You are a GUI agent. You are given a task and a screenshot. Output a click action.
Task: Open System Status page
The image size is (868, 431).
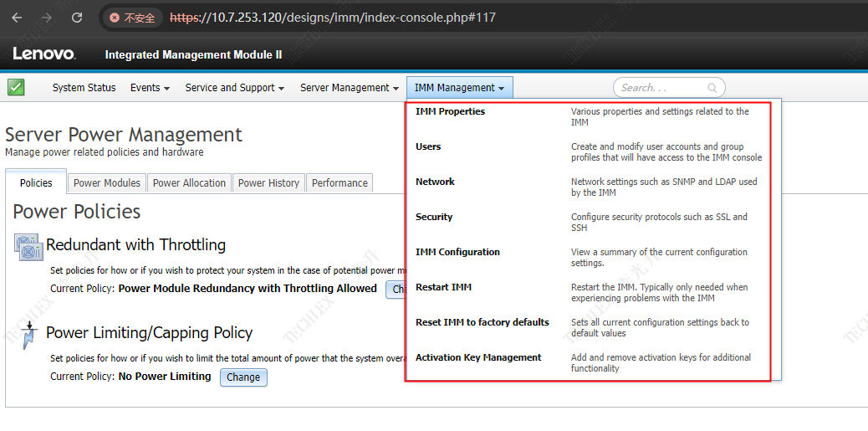(84, 88)
